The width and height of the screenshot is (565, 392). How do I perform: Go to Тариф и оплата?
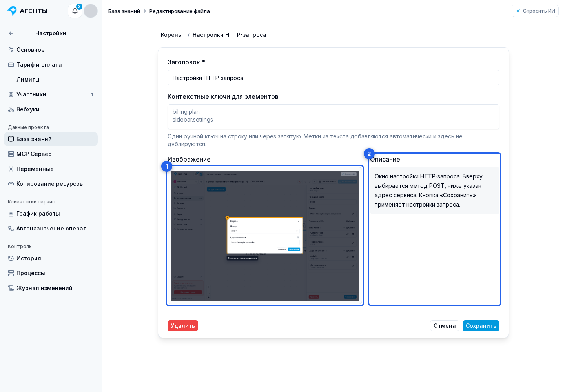[51, 65]
